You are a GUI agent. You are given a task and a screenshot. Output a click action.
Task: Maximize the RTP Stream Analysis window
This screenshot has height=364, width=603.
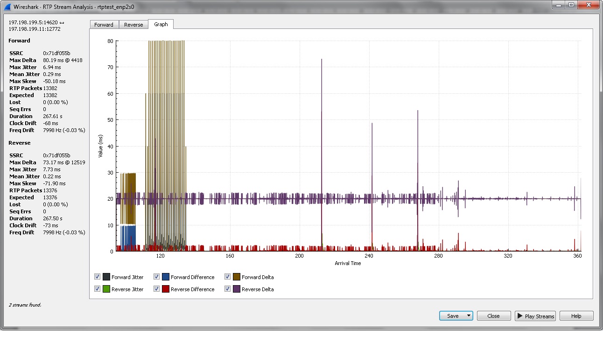pyautogui.click(x=571, y=5)
